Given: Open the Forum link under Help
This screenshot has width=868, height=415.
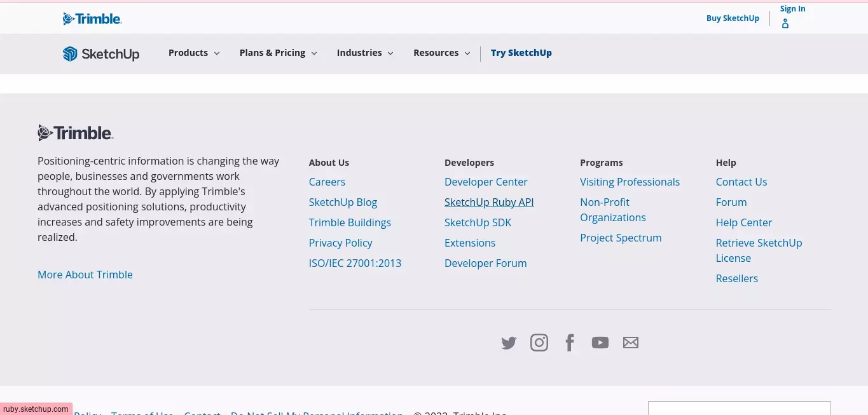Looking at the screenshot, I should [731, 202].
